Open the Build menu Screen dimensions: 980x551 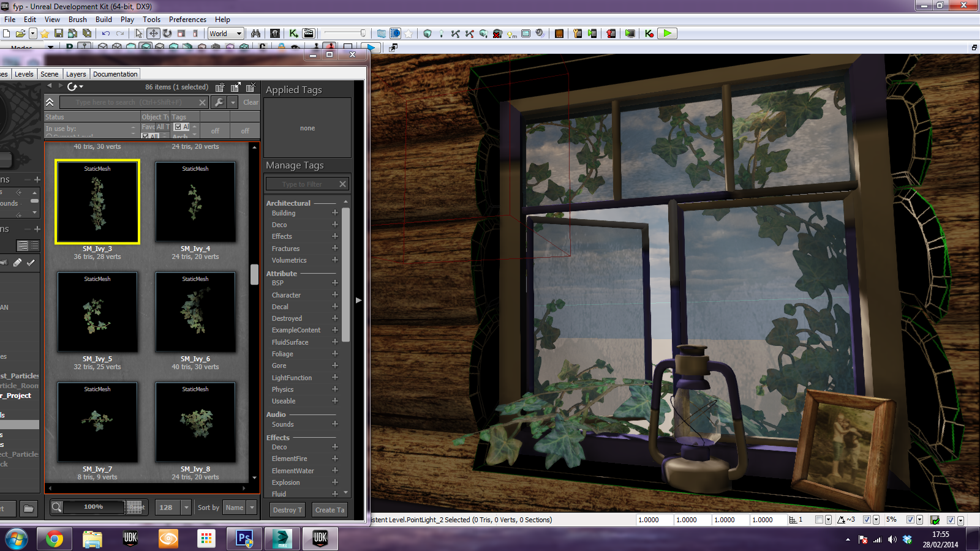(x=104, y=20)
